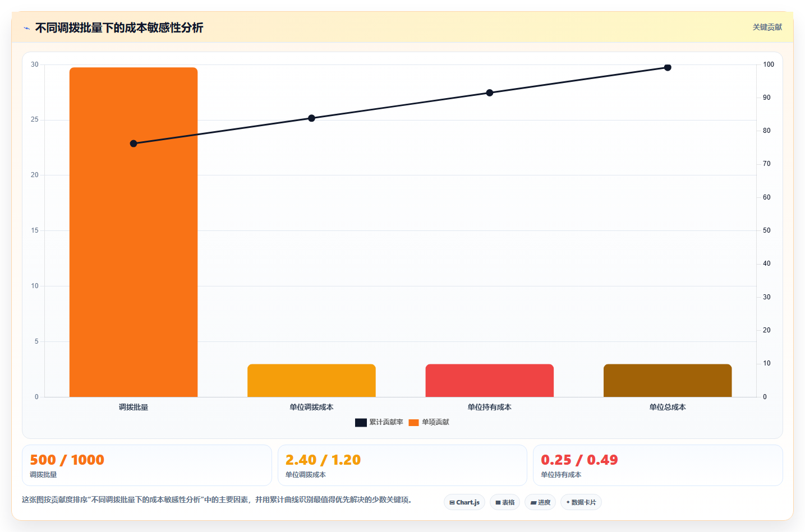Click the orange 单项贡献 legend color box
The image size is (805, 532).
[x=413, y=423]
